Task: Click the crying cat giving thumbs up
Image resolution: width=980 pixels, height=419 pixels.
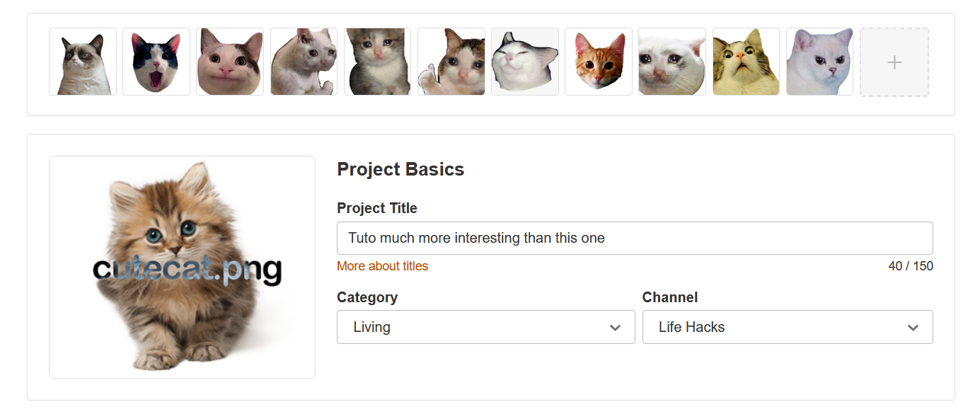Action: coord(451,62)
